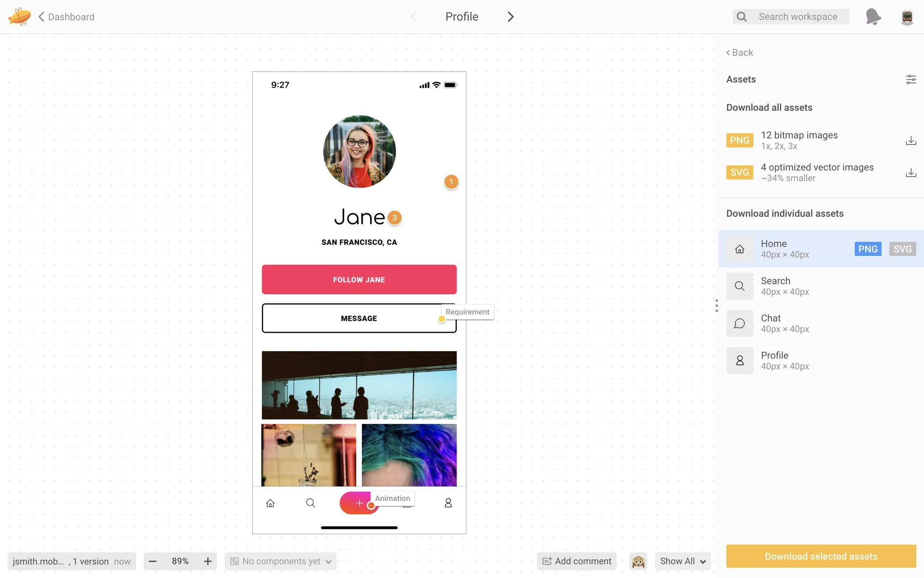This screenshot has width=924, height=578.
Task: Expand the No components yet dropdown
Action: click(x=281, y=561)
